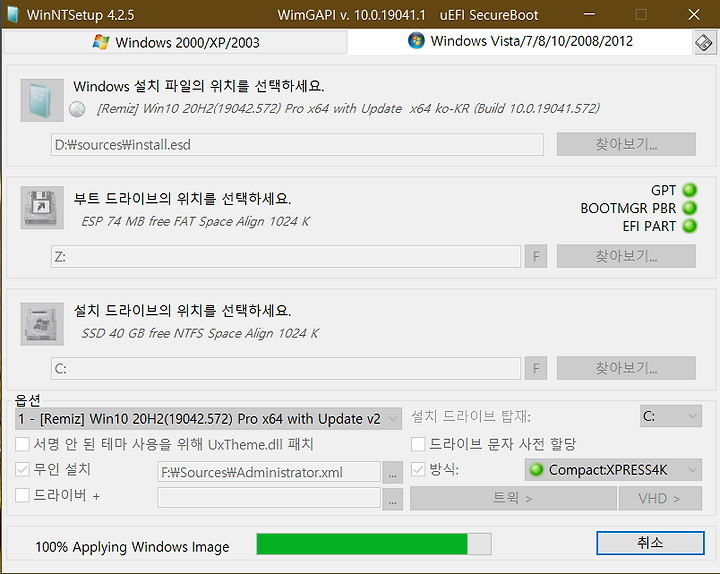Click 찾아보기 for install.esd source
This screenshot has height=574, width=720.
click(626, 144)
